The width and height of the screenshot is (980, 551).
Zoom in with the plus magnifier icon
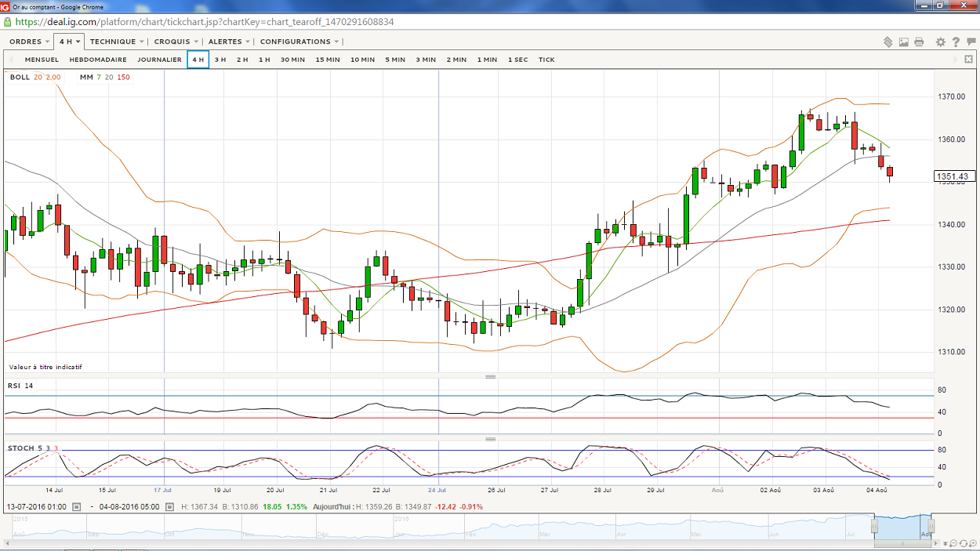pyautogui.click(x=972, y=543)
